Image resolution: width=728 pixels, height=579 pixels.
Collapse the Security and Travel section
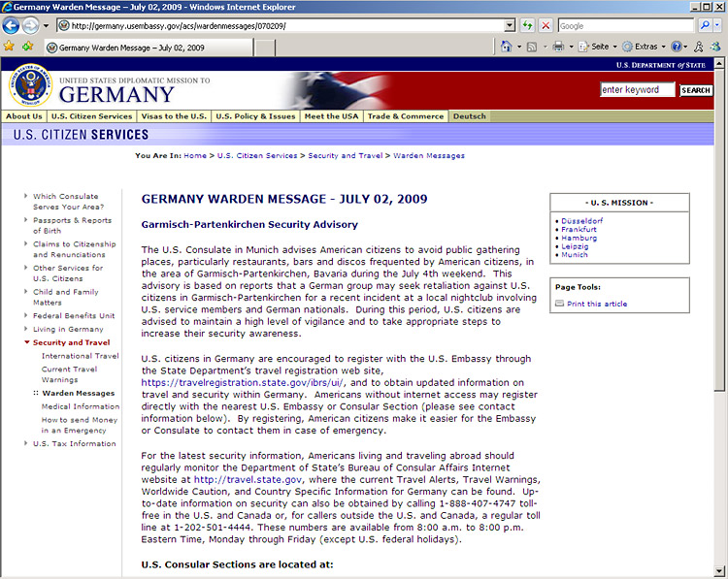click(71, 342)
